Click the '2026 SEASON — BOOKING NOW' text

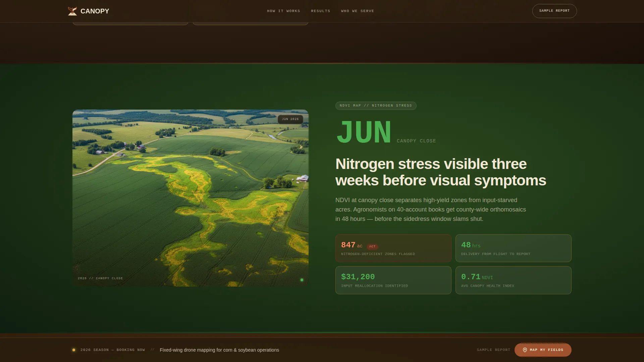pyautogui.click(x=113, y=350)
